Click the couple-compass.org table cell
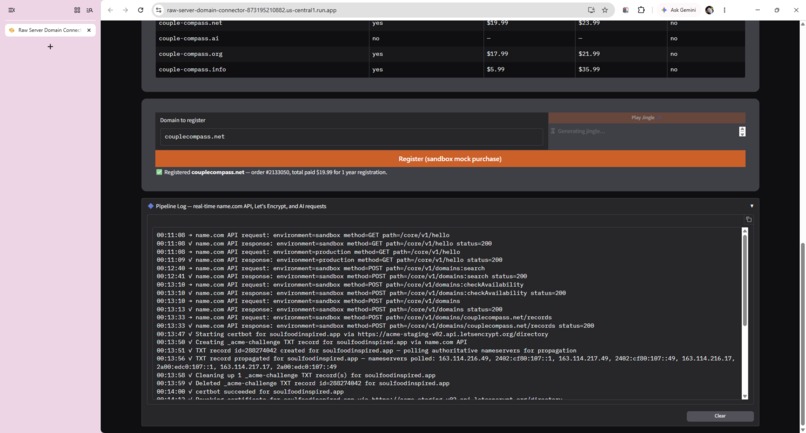Screen dimensions: 806x433 click(x=262, y=54)
